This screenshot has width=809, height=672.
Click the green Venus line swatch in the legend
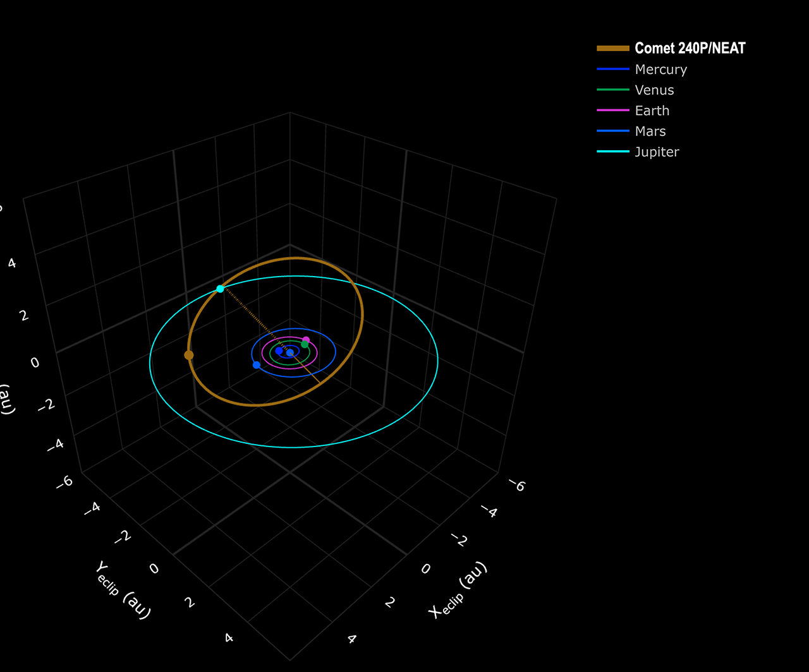612,90
